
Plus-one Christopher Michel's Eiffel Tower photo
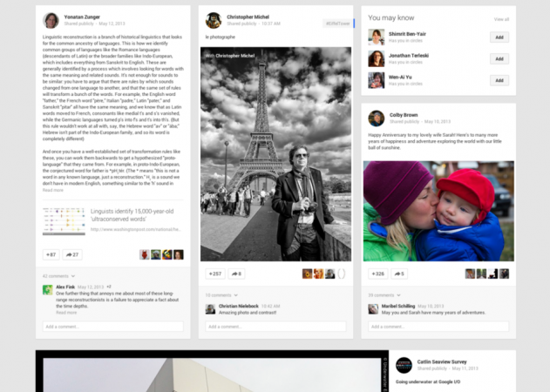(x=213, y=274)
